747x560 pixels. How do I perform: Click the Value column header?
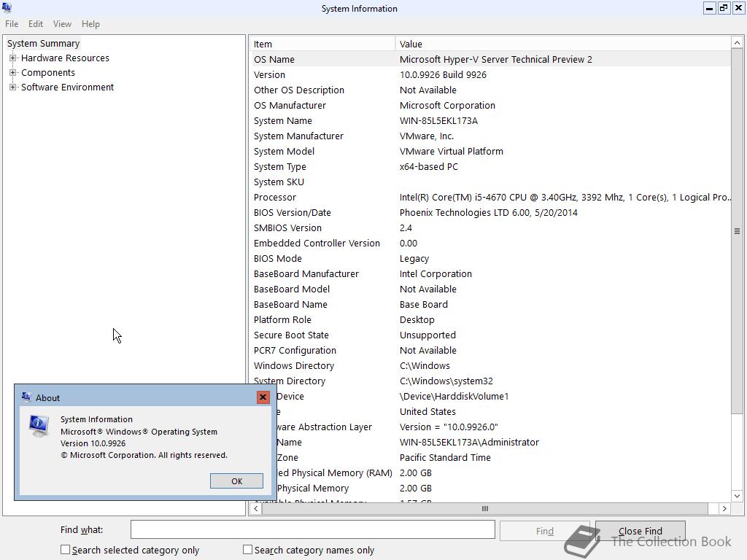point(562,44)
